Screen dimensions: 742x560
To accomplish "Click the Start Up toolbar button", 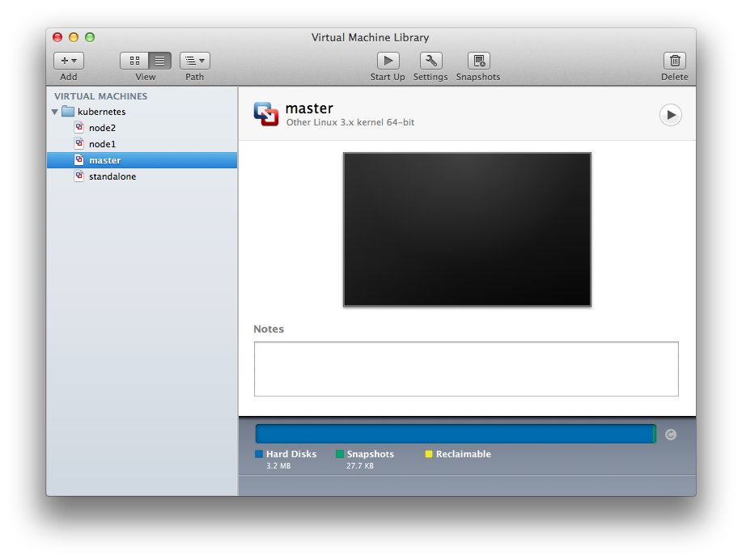I will 388,61.
